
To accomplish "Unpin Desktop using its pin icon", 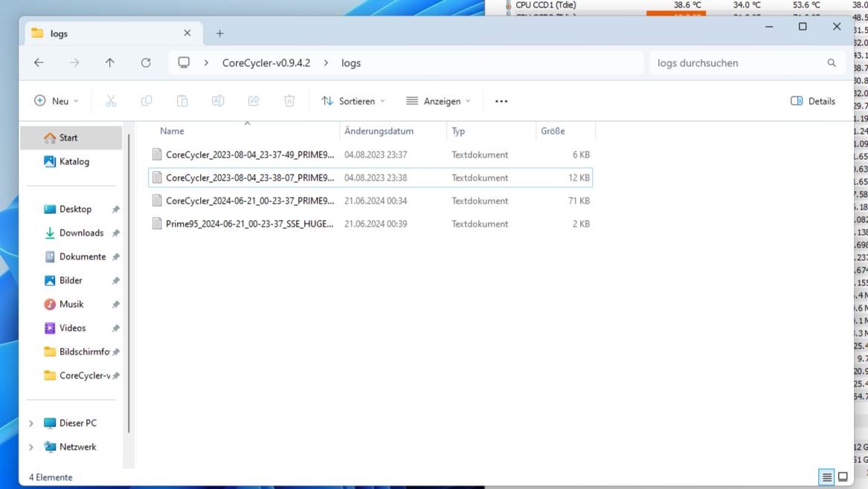I will [116, 209].
